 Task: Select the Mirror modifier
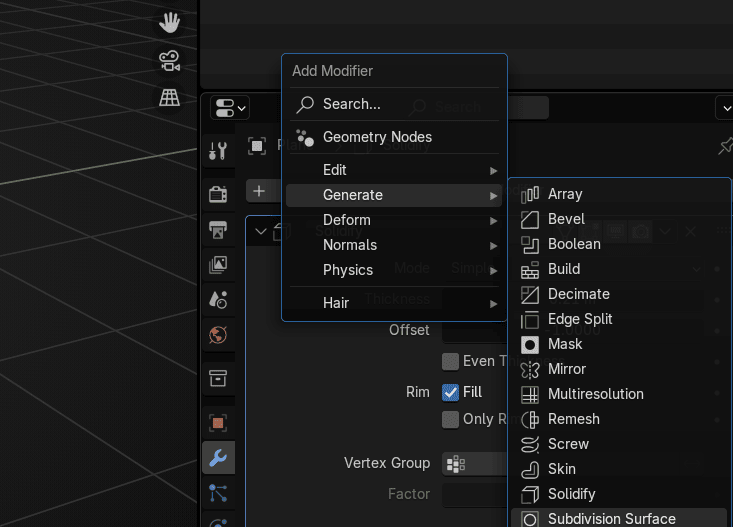click(x=566, y=369)
